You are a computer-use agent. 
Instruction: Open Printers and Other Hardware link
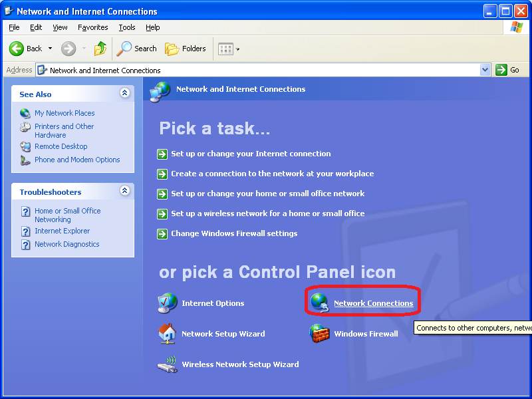click(64, 130)
